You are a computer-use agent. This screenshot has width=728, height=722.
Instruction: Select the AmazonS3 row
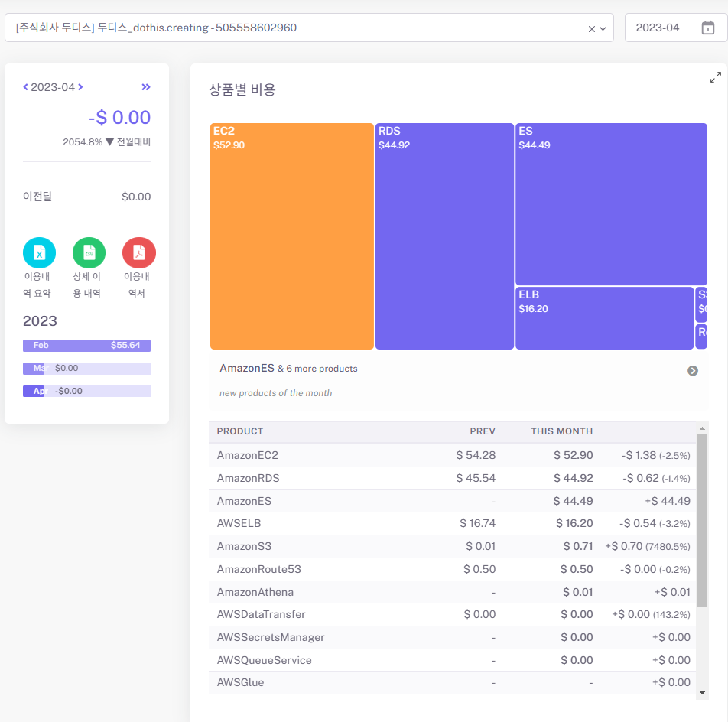[x=452, y=547]
